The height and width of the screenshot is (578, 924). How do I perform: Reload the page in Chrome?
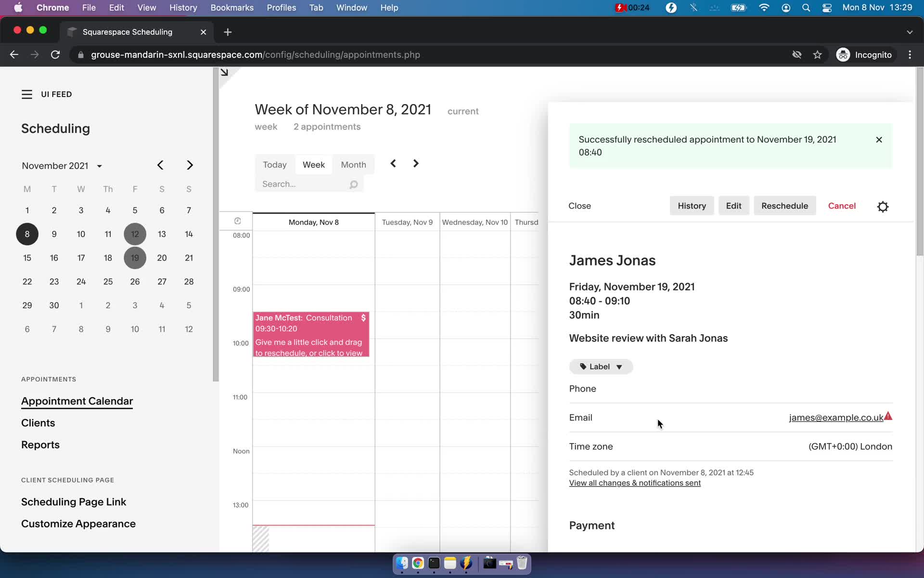click(x=55, y=55)
